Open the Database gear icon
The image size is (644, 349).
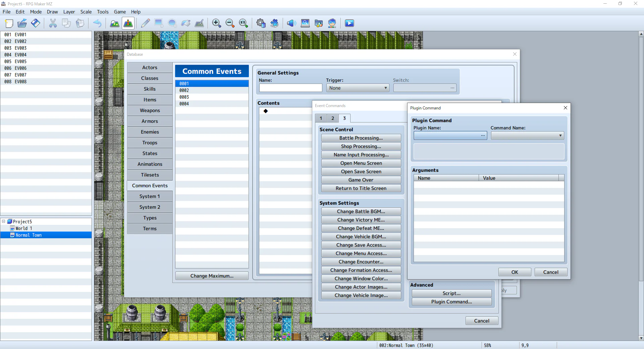(261, 23)
